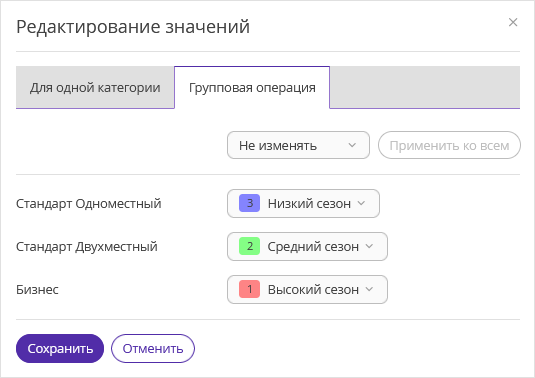Open Средний сезон dropdown for Стандарт Двухместный
The width and height of the screenshot is (535, 378).
307,247
